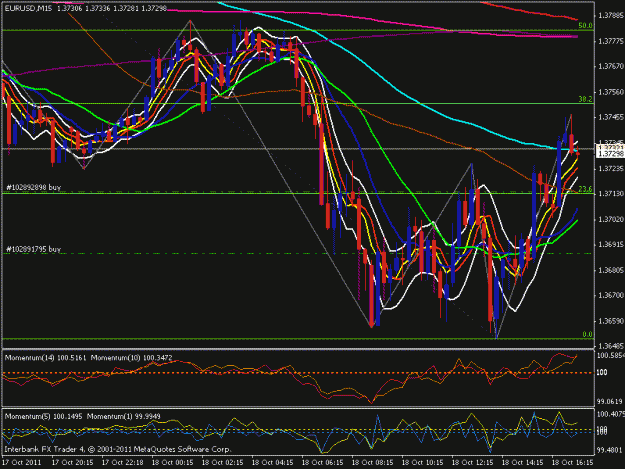Click the 0.0 Fibonacci level label
Image resolution: width=625 pixels, height=469 pixels.
[x=587, y=334]
